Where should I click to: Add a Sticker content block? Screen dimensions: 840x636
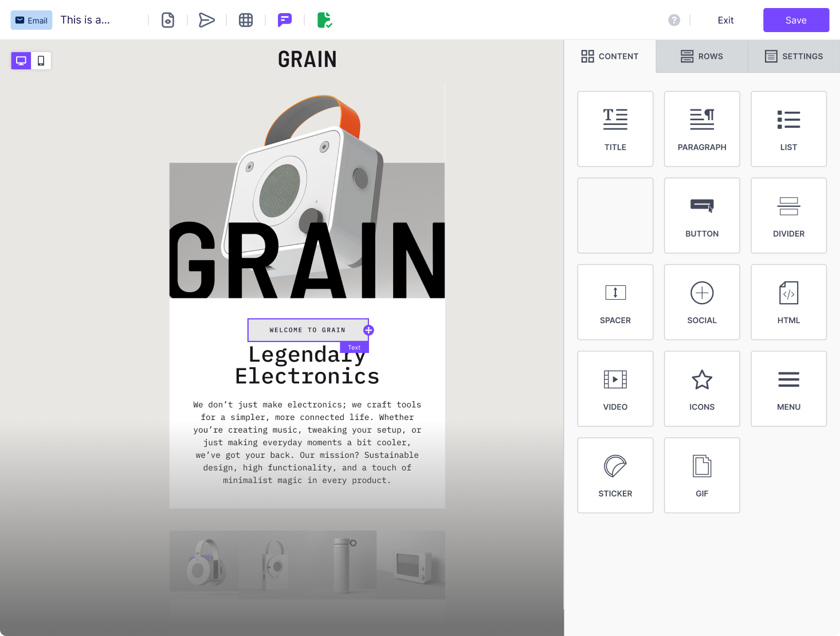(615, 475)
